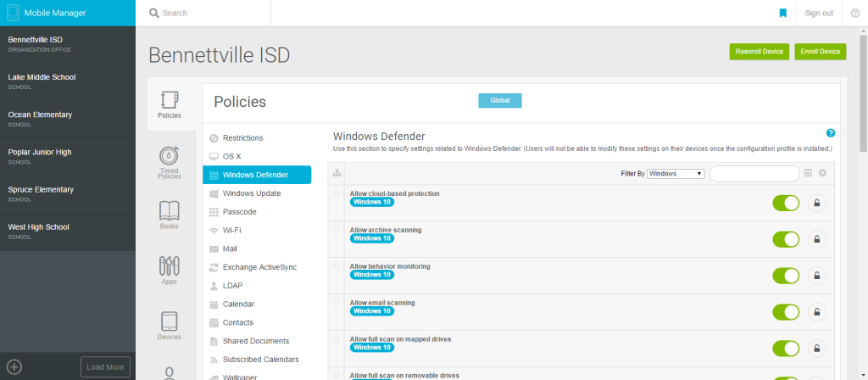868x380 pixels.
Task: Click the Reenroll Device button
Action: pyautogui.click(x=759, y=52)
